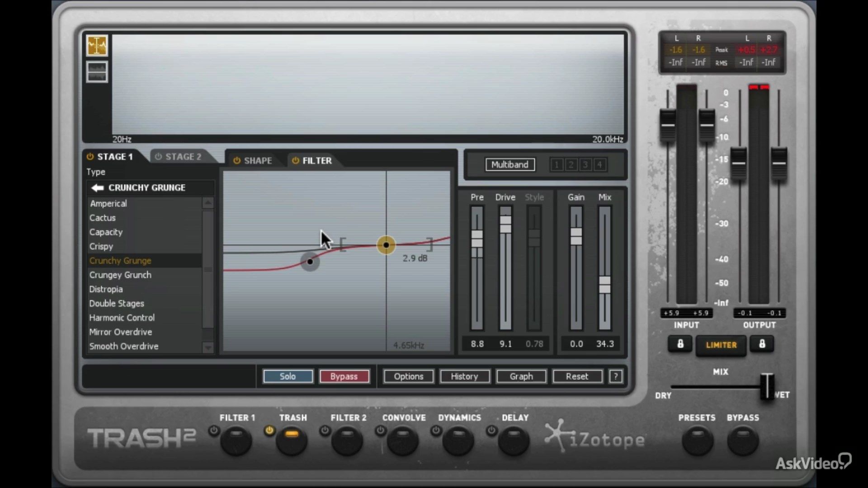Toggle the Shape power icon

[236, 160]
